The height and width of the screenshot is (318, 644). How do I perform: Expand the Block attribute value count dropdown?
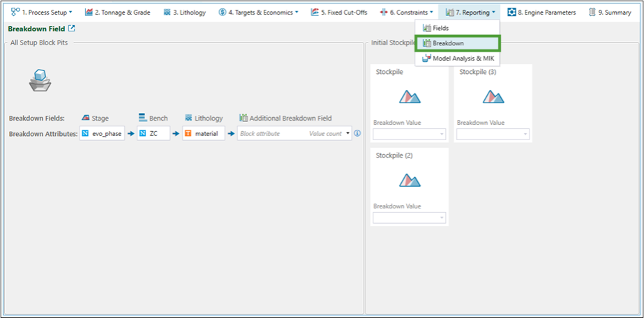(348, 133)
